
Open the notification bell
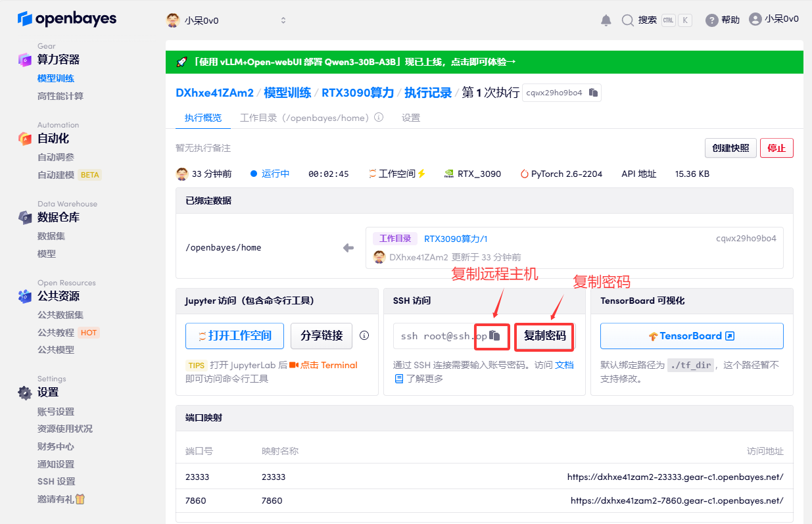point(606,20)
